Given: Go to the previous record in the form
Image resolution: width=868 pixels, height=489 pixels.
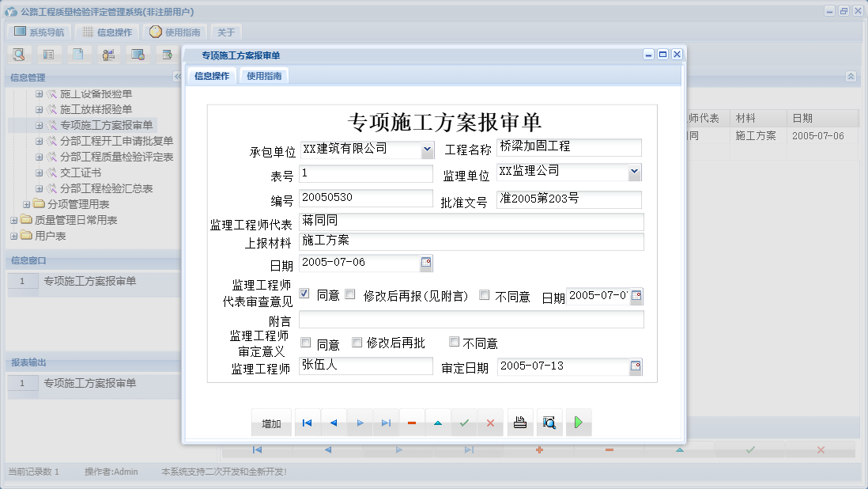Looking at the screenshot, I should coord(333,422).
